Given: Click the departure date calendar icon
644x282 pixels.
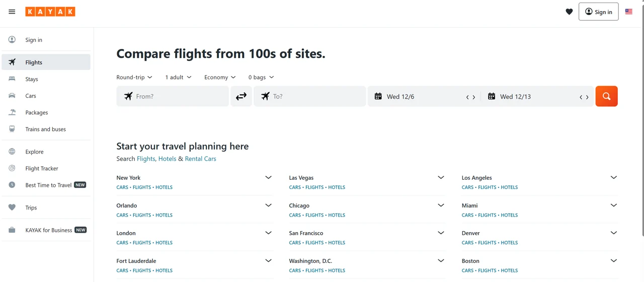Looking at the screenshot, I should pos(378,96).
